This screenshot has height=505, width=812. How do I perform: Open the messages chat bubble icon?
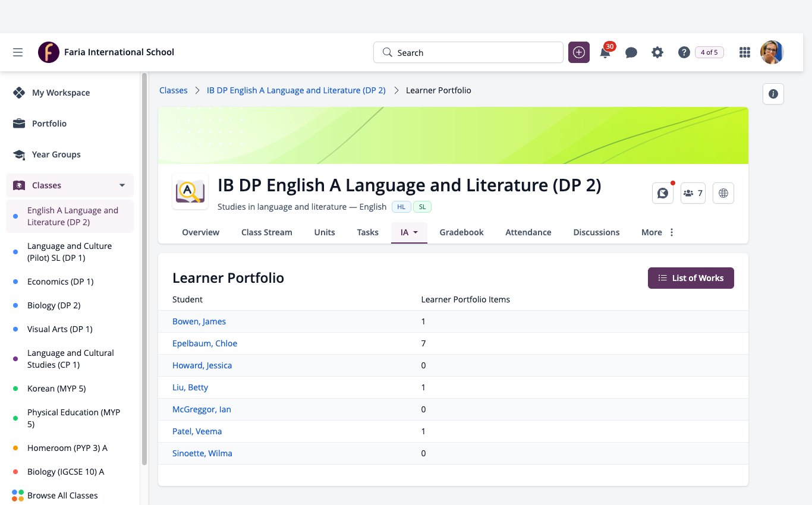coord(631,52)
